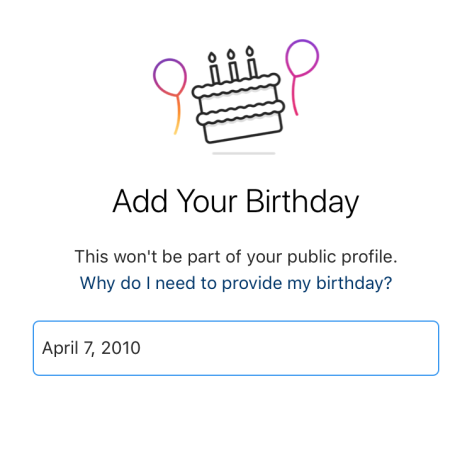Click 'April' in the date field
This screenshot has width=472, height=472.
60,349
